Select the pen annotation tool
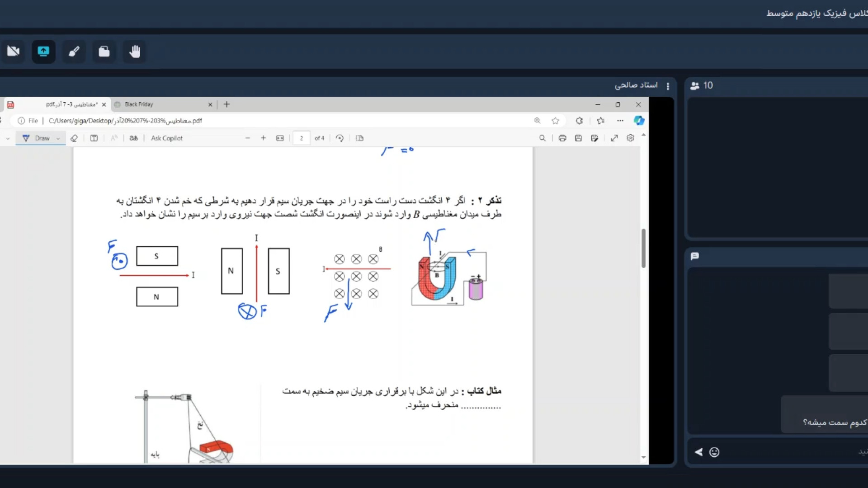Viewport: 868px width, 488px height. pos(74,52)
